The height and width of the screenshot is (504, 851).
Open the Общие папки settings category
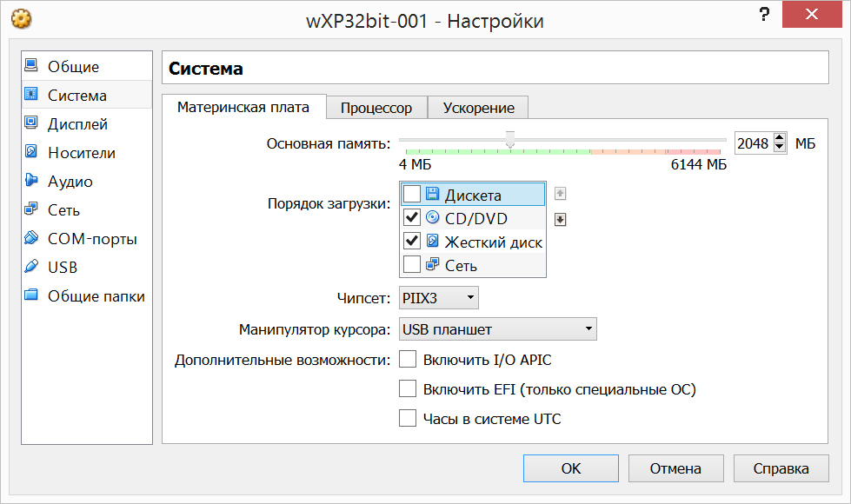click(x=87, y=296)
